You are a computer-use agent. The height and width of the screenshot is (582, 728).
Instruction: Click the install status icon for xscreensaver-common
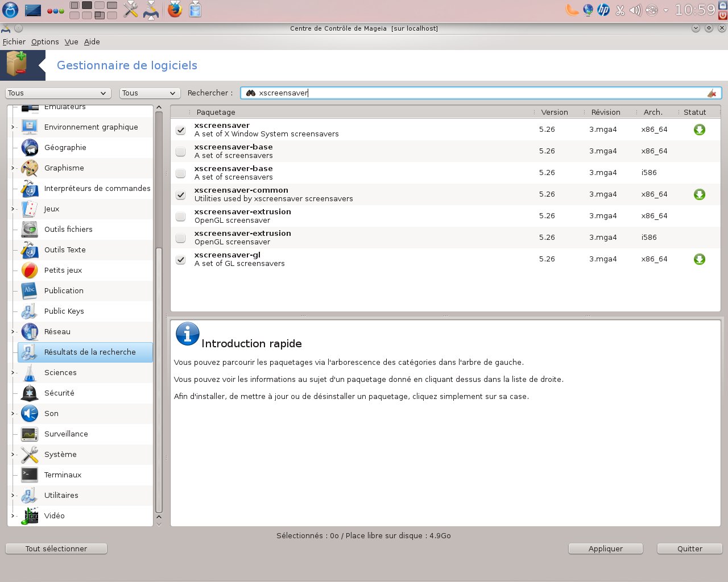click(700, 194)
